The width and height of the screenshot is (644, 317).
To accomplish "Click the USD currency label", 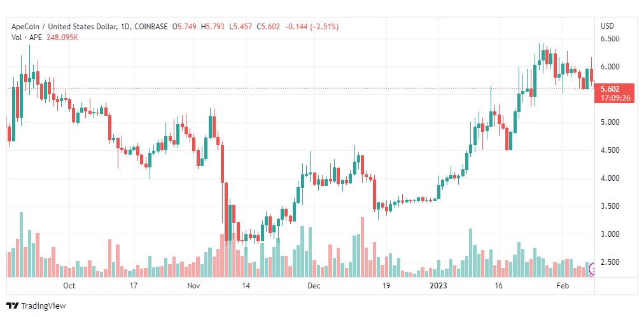I will coord(607,26).
